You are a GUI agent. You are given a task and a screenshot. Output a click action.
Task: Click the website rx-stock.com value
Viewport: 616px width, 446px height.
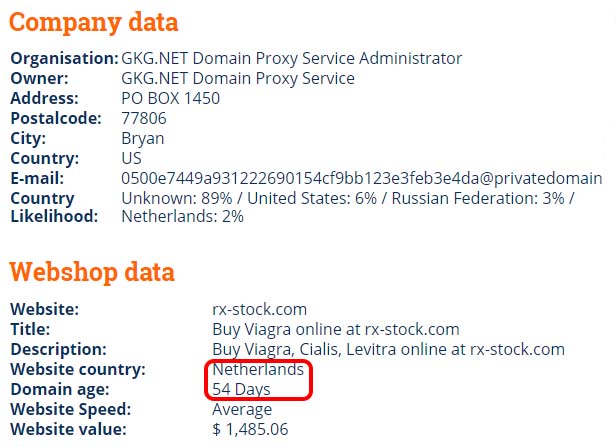click(259, 309)
